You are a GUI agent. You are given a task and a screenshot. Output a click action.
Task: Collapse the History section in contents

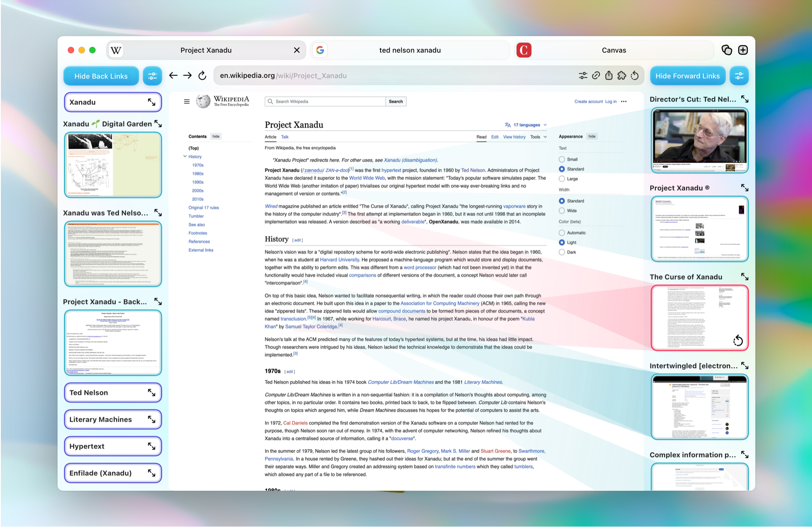coord(185,157)
